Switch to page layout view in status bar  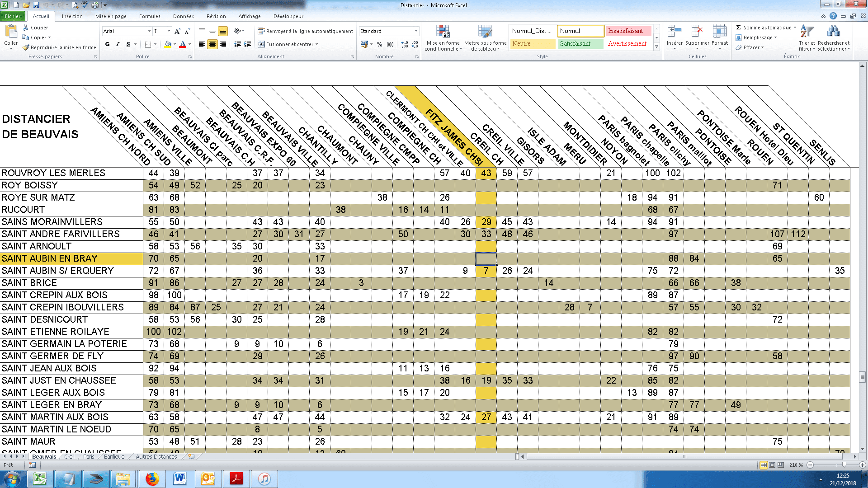point(772,465)
